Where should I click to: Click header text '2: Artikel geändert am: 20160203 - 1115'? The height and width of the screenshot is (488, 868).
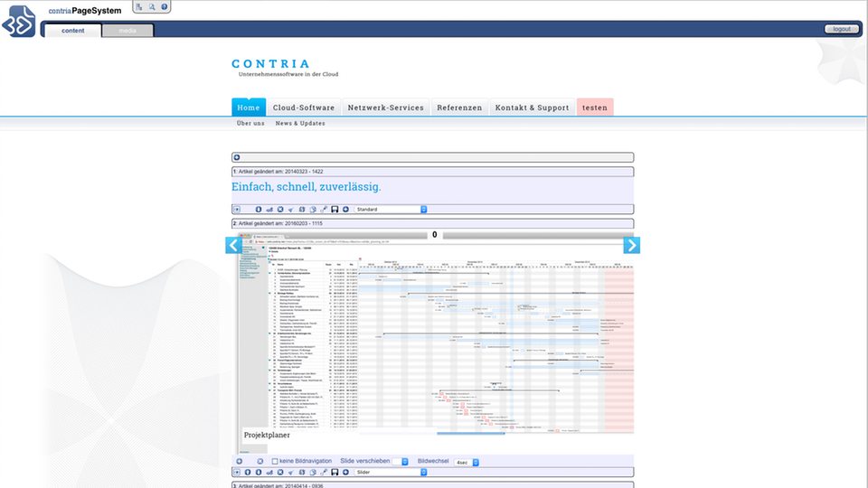pos(278,223)
